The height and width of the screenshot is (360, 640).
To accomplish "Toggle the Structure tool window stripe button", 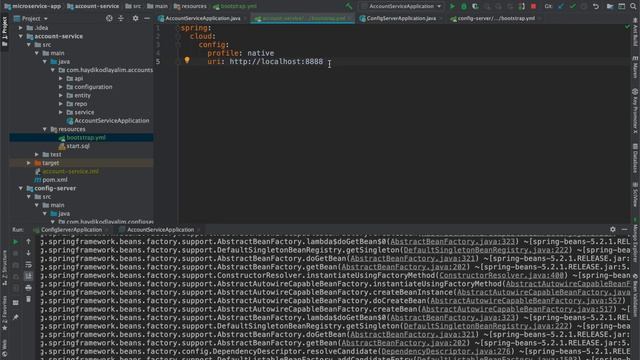I will click(4, 268).
